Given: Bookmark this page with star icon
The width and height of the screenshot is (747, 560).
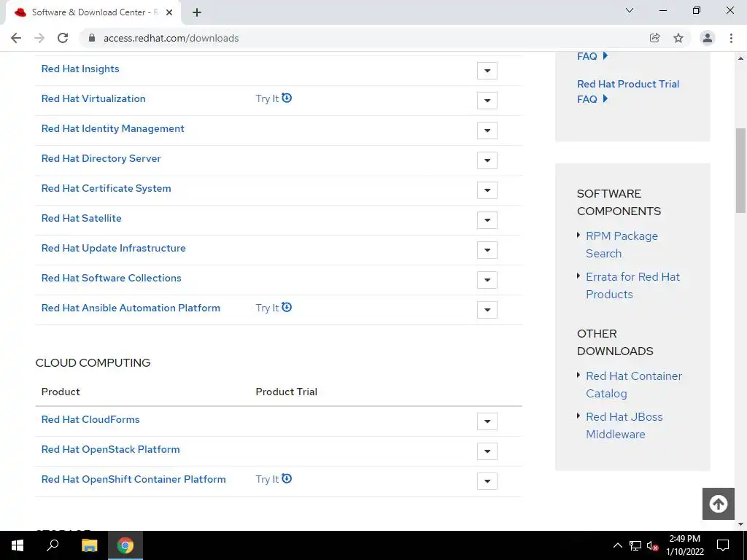Looking at the screenshot, I should pos(678,38).
